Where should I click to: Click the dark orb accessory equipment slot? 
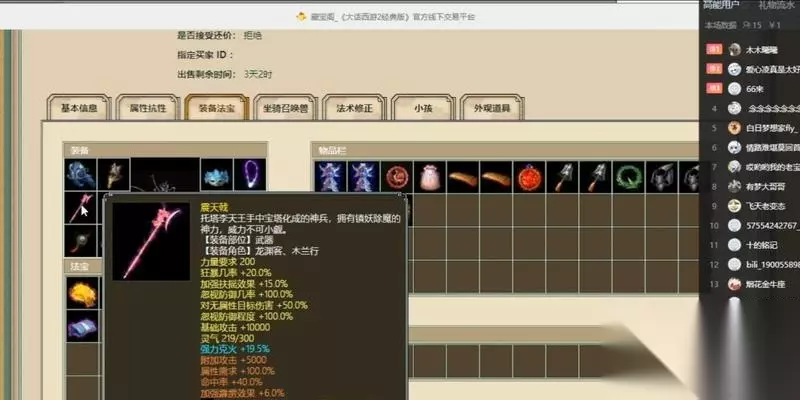(81, 241)
